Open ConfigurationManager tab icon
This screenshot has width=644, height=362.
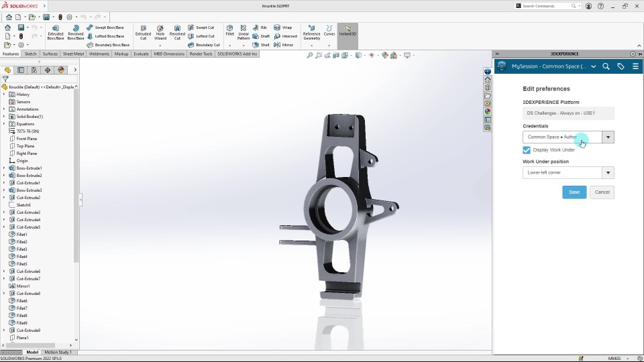coord(34,70)
